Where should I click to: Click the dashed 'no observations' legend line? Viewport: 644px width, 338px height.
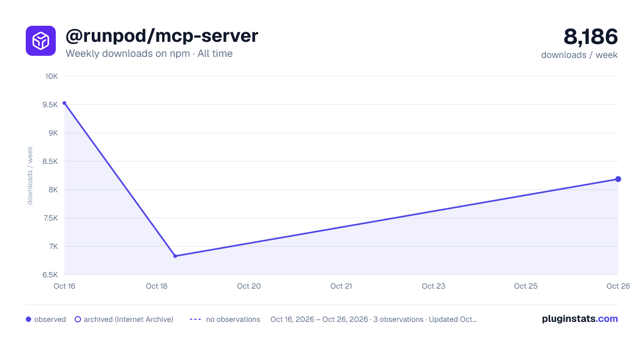point(195,319)
